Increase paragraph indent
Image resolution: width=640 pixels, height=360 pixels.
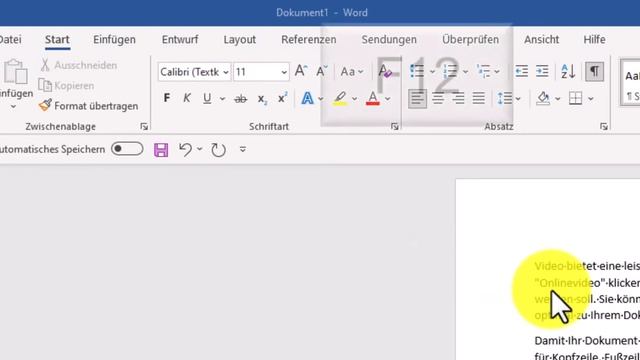tap(542, 71)
